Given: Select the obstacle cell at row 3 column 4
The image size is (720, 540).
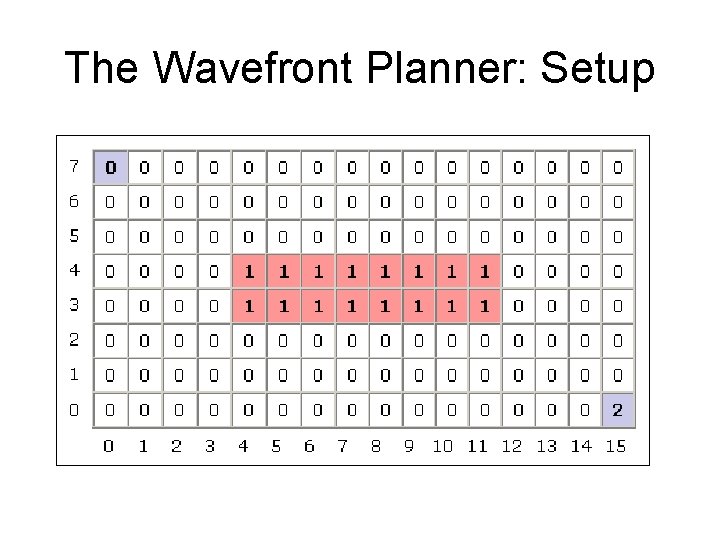Looking at the screenshot, I should tap(247, 305).
